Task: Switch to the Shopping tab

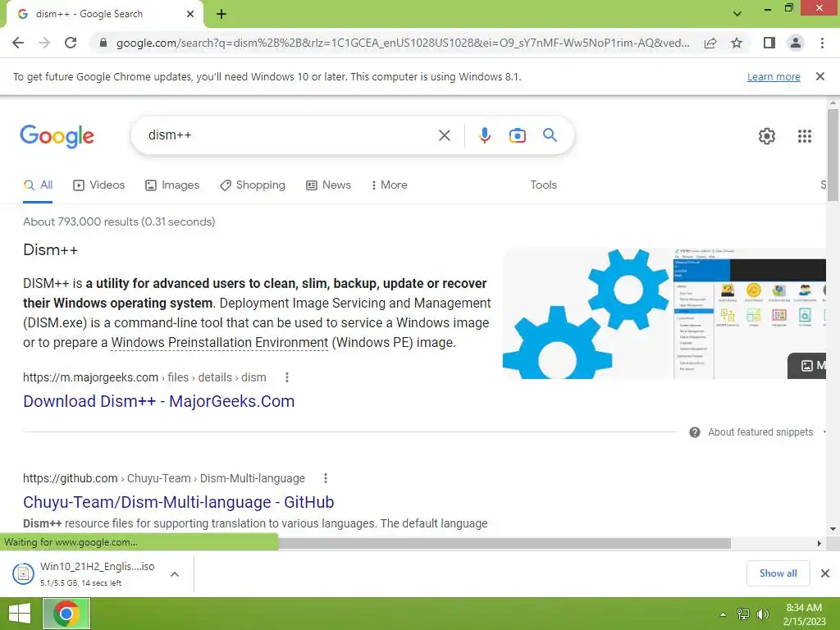Action: click(253, 185)
